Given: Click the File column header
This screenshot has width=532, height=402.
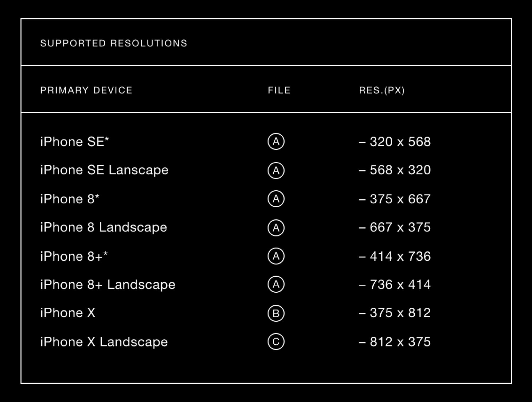Looking at the screenshot, I should (279, 90).
